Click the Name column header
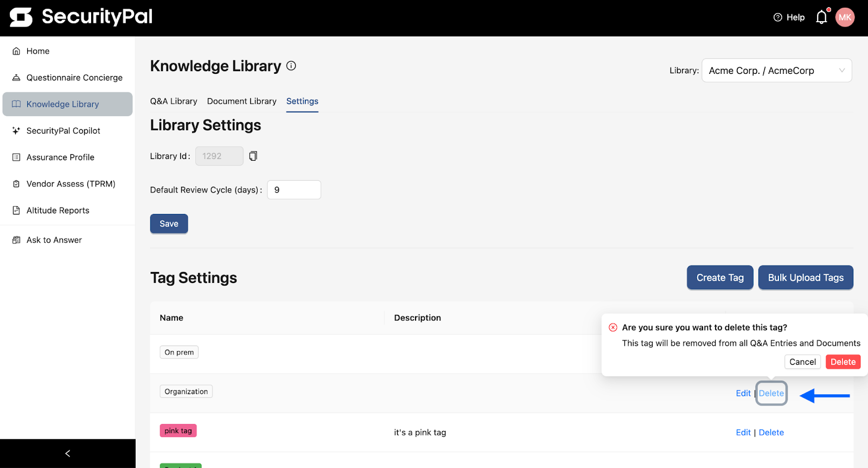The width and height of the screenshot is (868, 468). coord(171,318)
